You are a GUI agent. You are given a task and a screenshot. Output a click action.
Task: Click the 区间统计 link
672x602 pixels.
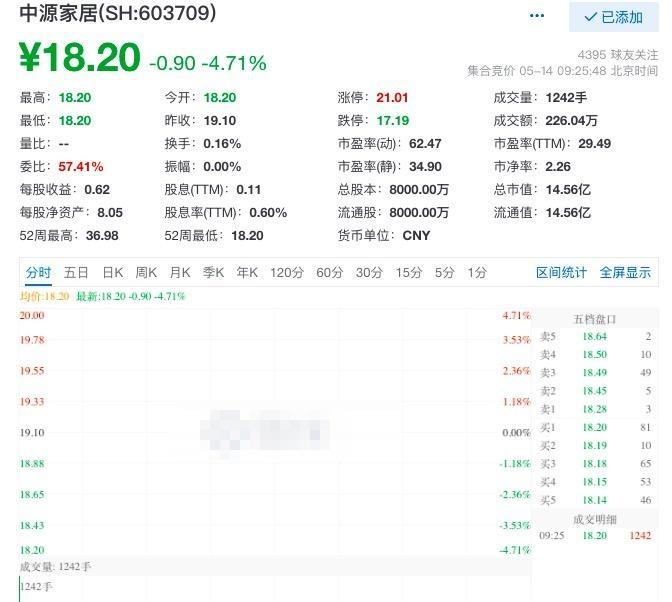coord(561,273)
